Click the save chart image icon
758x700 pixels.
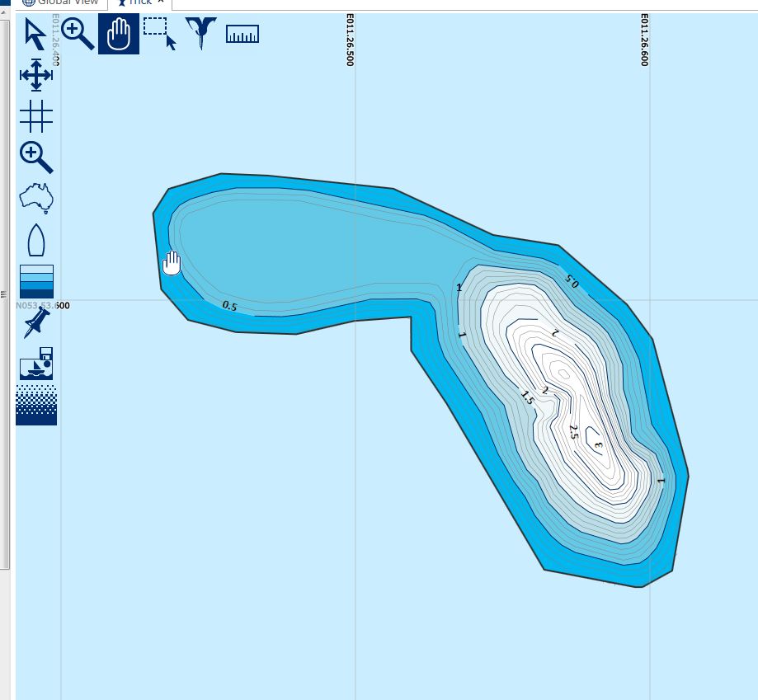tap(36, 364)
